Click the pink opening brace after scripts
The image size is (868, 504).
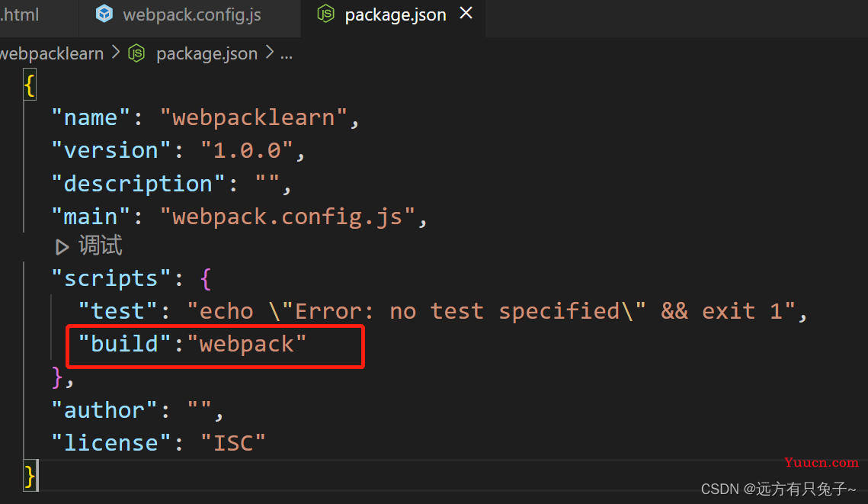205,278
